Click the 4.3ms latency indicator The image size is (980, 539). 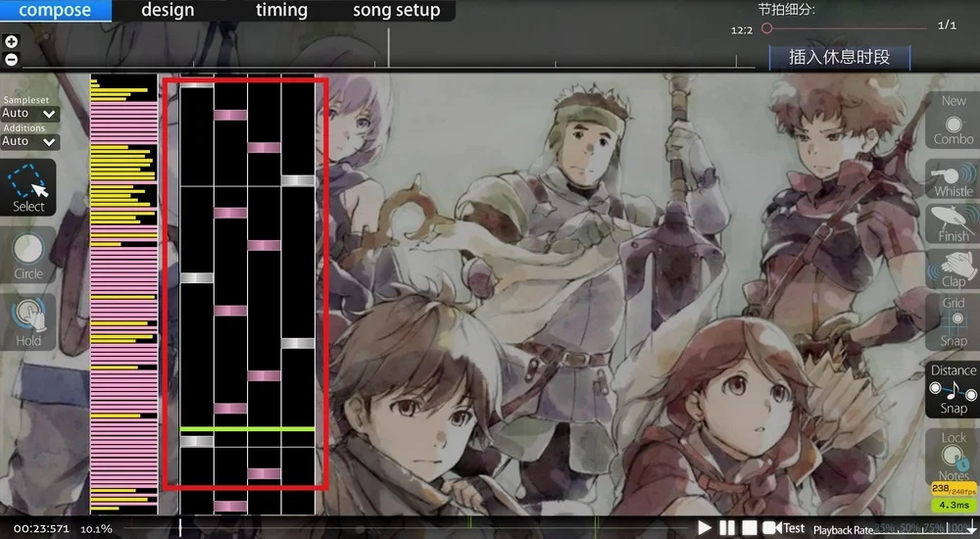[954, 505]
